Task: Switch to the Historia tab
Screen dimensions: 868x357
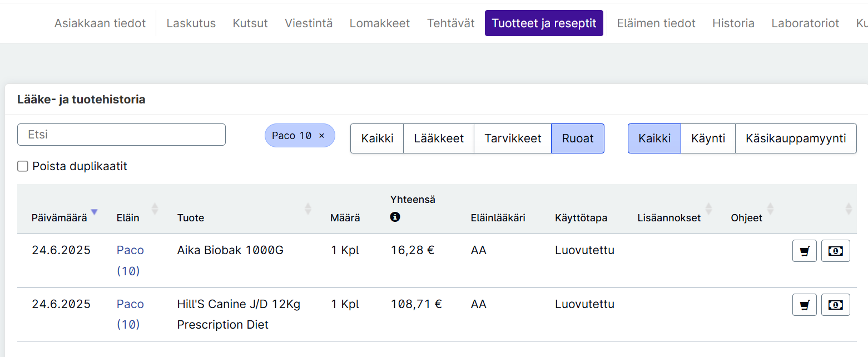Action: click(x=733, y=23)
